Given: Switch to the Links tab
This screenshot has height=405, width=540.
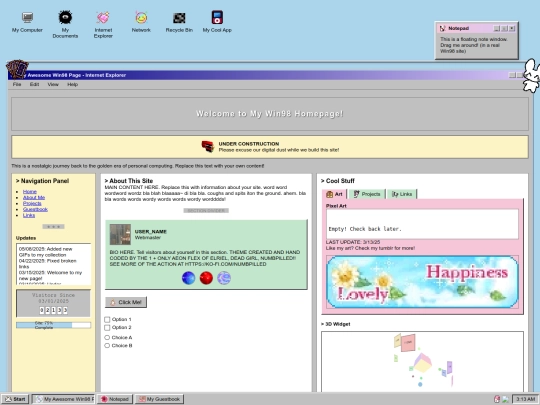Looking at the screenshot, I should [402, 194].
